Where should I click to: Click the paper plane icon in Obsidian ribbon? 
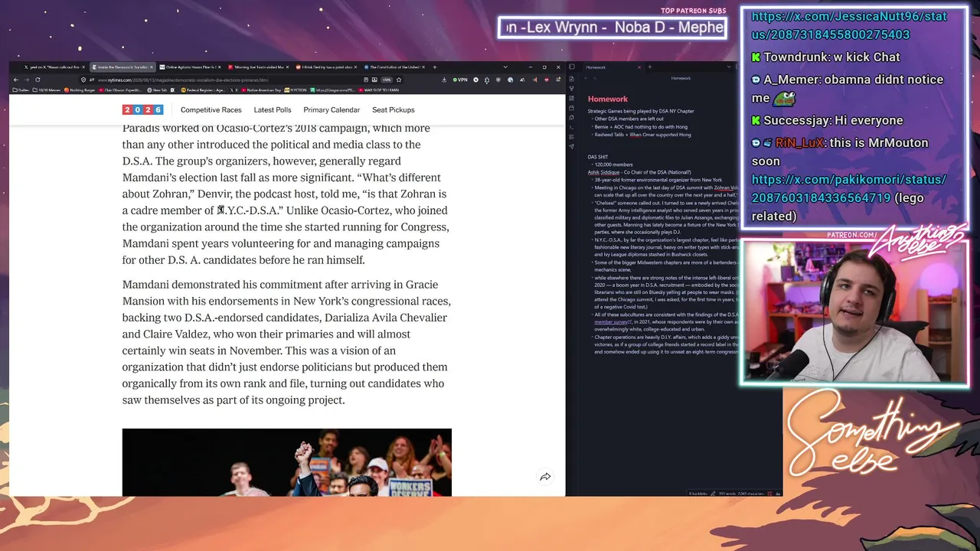[571, 146]
